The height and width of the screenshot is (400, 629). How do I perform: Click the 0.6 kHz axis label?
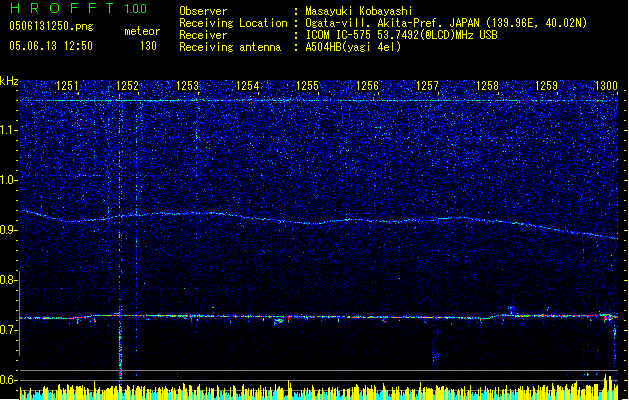(x=9, y=380)
